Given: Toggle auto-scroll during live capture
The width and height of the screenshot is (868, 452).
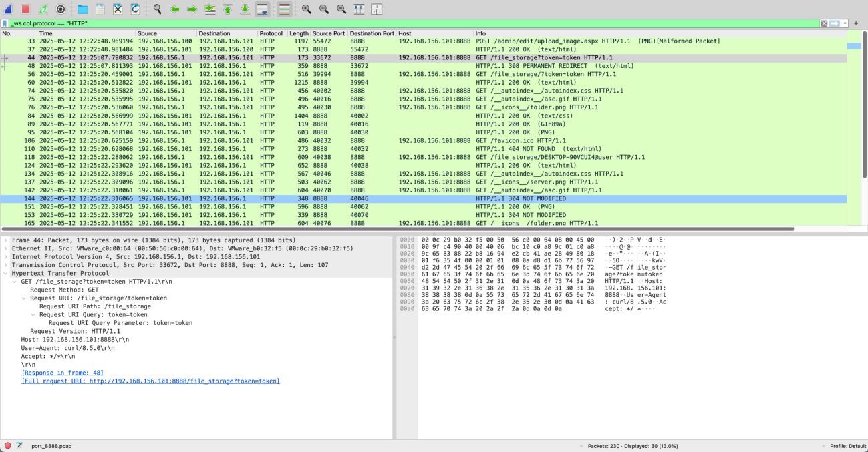Looking at the screenshot, I should 262,9.
